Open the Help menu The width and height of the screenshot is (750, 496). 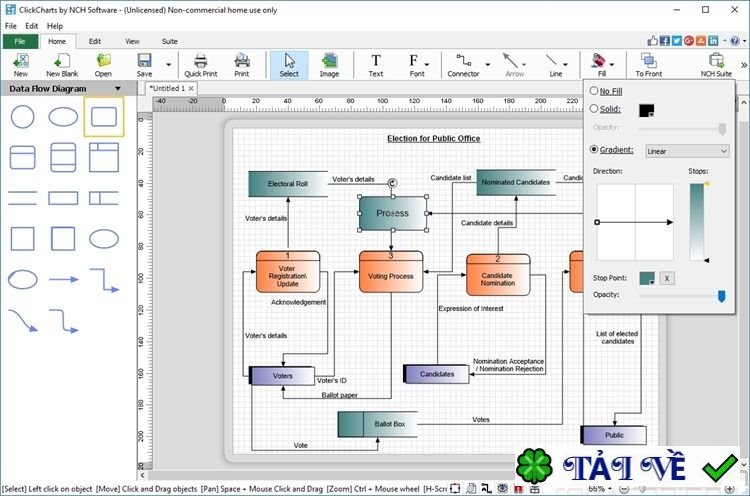click(55, 26)
